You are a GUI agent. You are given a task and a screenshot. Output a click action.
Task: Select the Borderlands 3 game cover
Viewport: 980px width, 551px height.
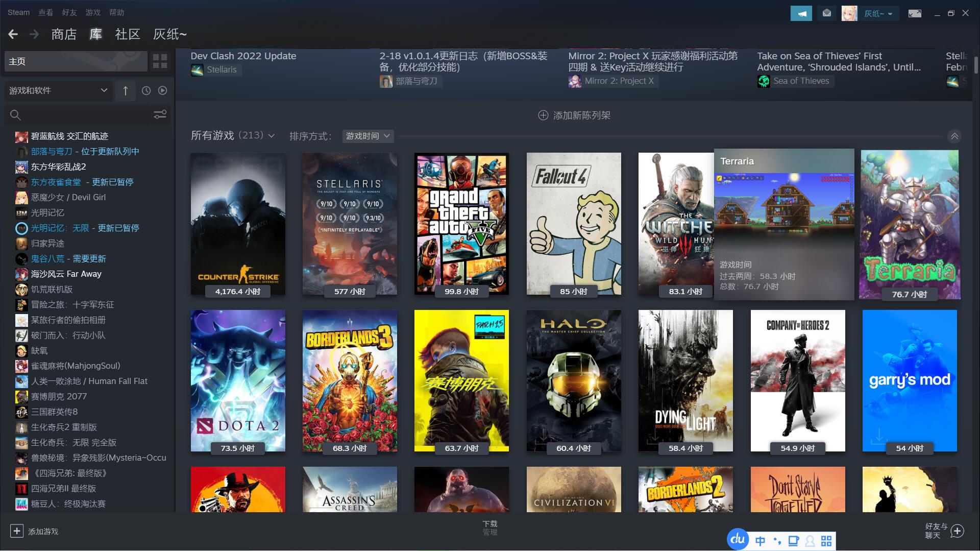point(350,380)
